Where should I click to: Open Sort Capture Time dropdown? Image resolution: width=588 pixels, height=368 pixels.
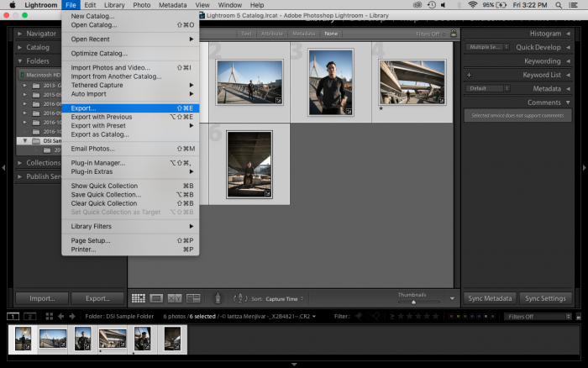(x=285, y=299)
